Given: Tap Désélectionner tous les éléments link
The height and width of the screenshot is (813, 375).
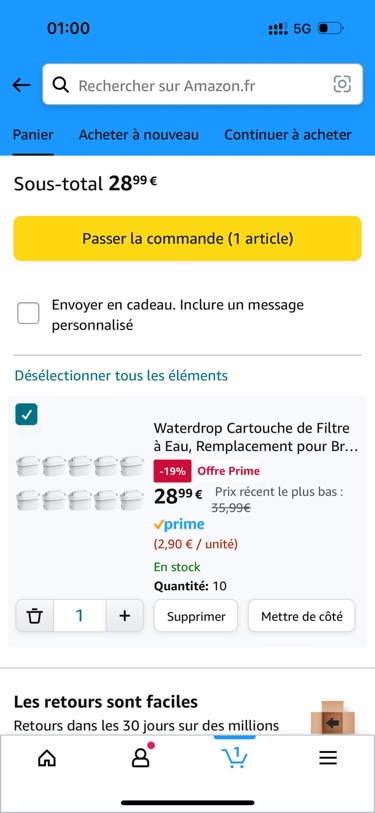Looking at the screenshot, I should (x=121, y=375).
